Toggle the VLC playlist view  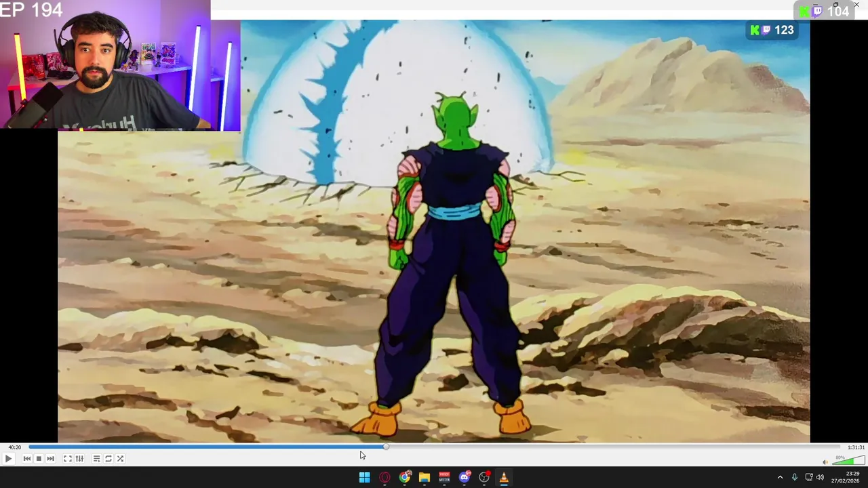tap(96, 459)
